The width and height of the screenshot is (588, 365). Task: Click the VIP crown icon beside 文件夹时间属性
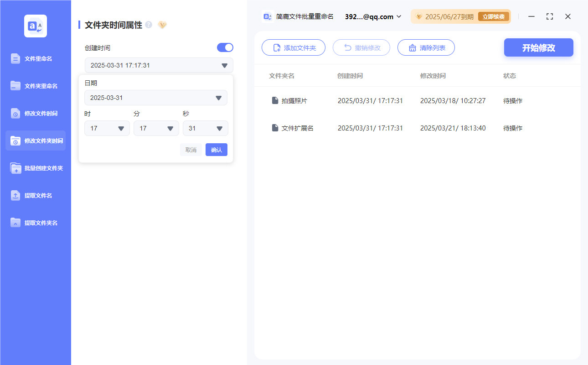(x=162, y=25)
